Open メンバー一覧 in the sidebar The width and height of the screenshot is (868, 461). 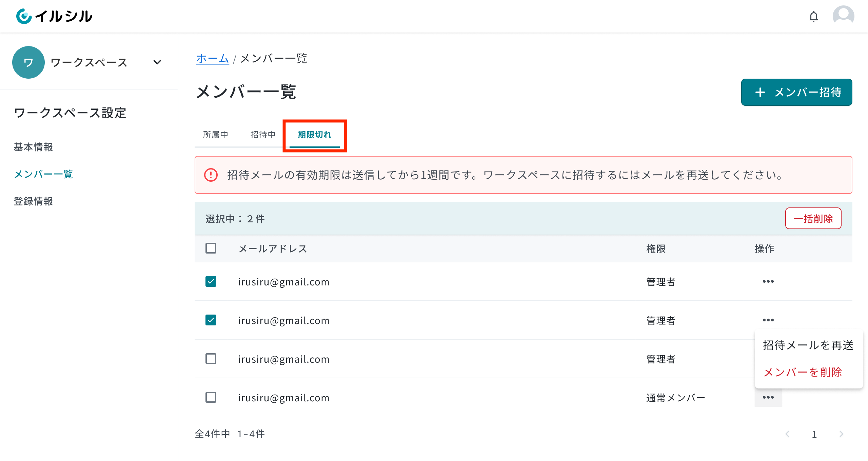click(43, 174)
